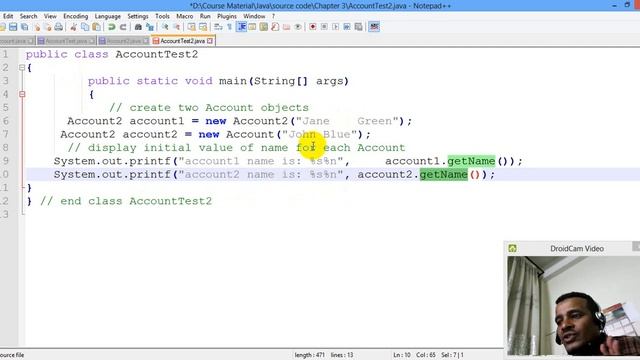
Task: Close the Account2.java tab
Action: (146, 41)
